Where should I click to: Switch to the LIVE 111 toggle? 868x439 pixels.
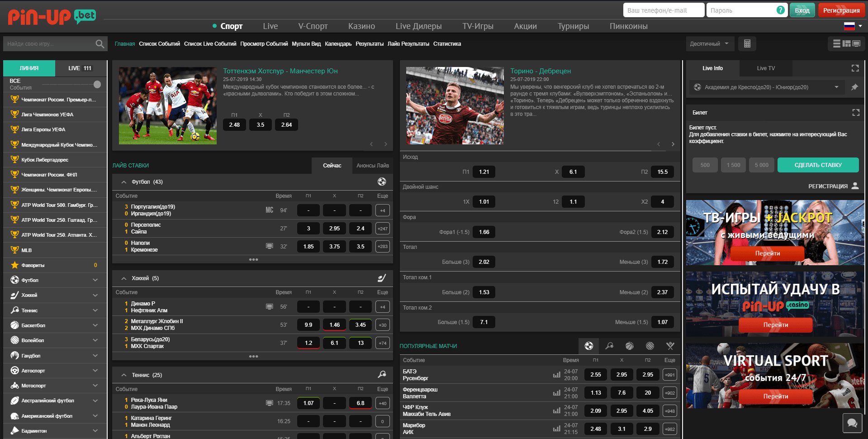tap(80, 68)
